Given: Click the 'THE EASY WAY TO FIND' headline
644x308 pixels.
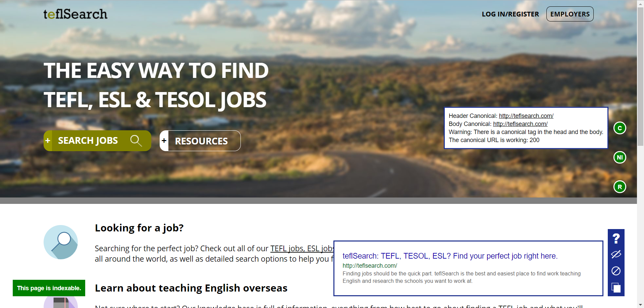Looking at the screenshot, I should [x=156, y=71].
